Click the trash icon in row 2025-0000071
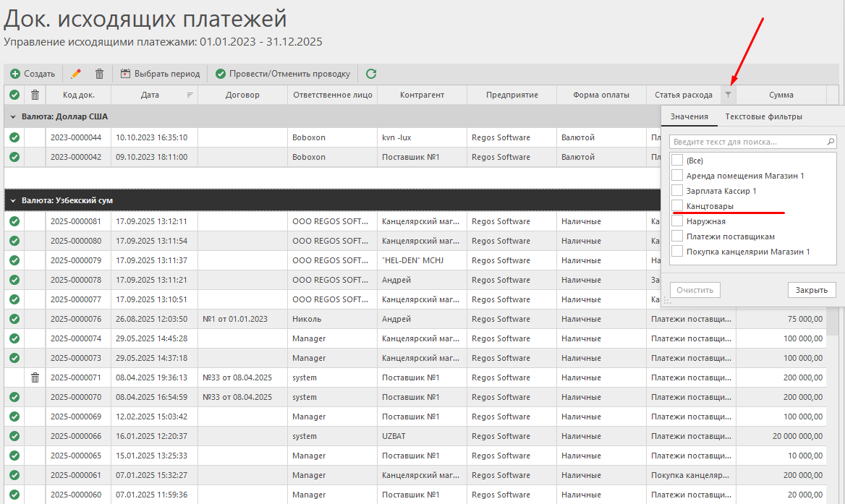Image resolution: width=845 pixels, height=504 pixels. coord(35,377)
